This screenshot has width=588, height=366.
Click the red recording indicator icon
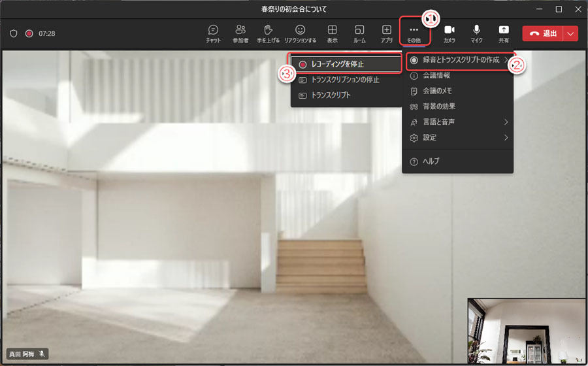29,34
